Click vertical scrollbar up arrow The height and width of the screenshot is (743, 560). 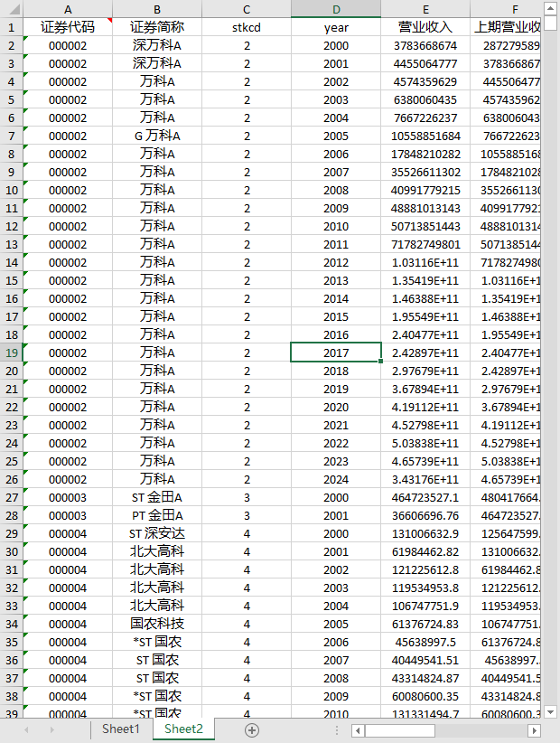(550, 8)
